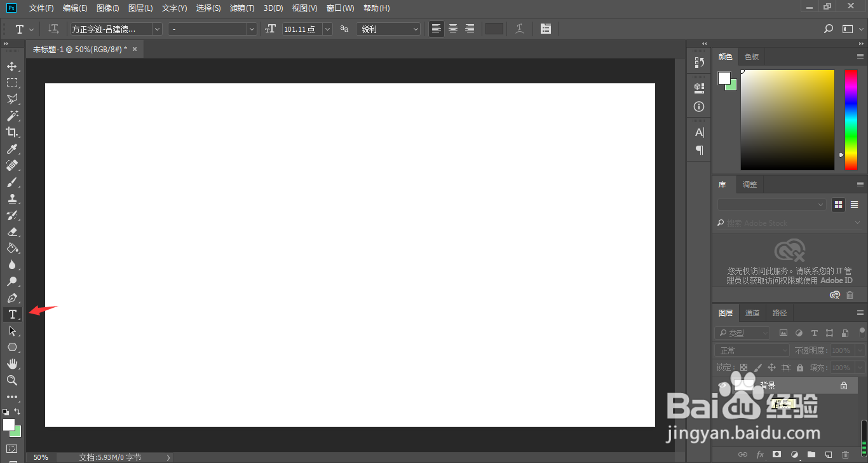Select the Crop tool
The width and height of the screenshot is (868, 463).
coord(12,132)
